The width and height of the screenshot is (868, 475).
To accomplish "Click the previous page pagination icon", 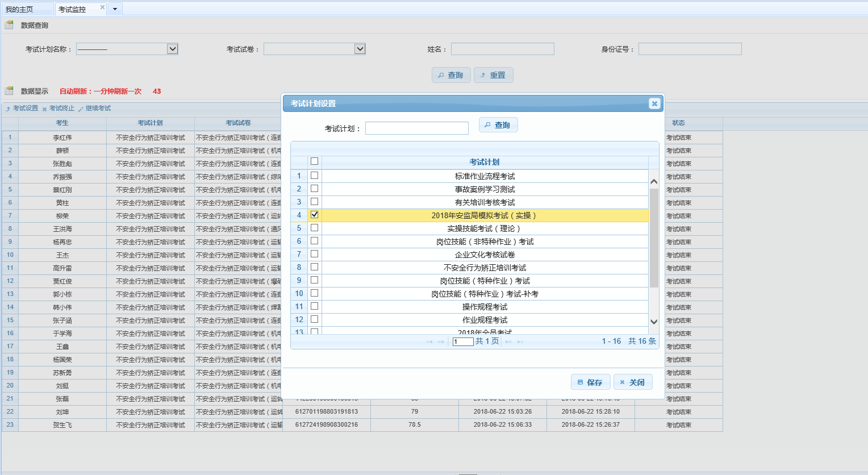I will pos(441,341).
